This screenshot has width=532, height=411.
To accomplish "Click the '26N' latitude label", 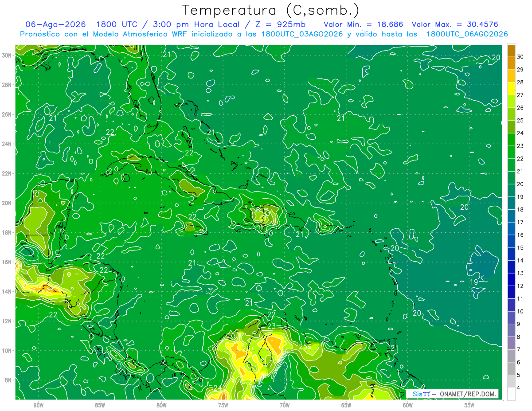I will coord(6,114).
